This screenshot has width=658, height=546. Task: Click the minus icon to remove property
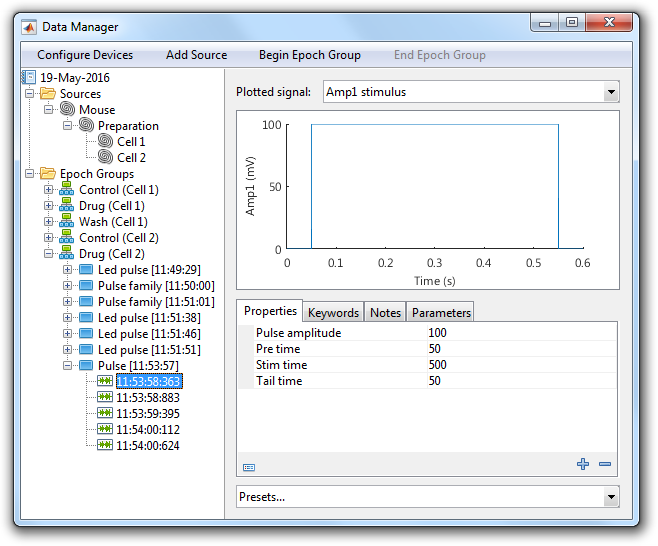tap(605, 464)
